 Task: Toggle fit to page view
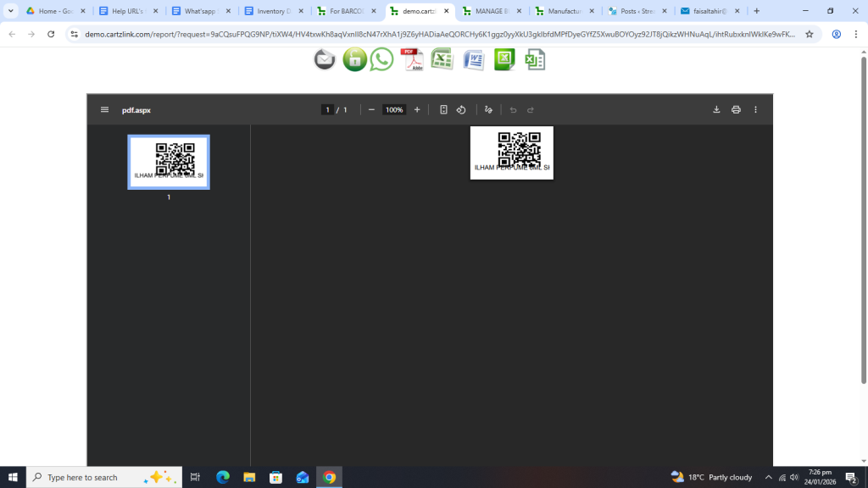(443, 110)
